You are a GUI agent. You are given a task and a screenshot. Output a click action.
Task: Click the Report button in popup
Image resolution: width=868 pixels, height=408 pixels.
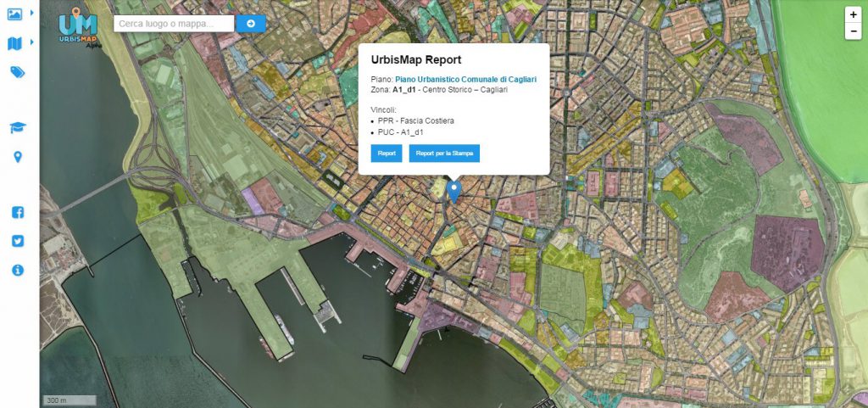point(387,154)
